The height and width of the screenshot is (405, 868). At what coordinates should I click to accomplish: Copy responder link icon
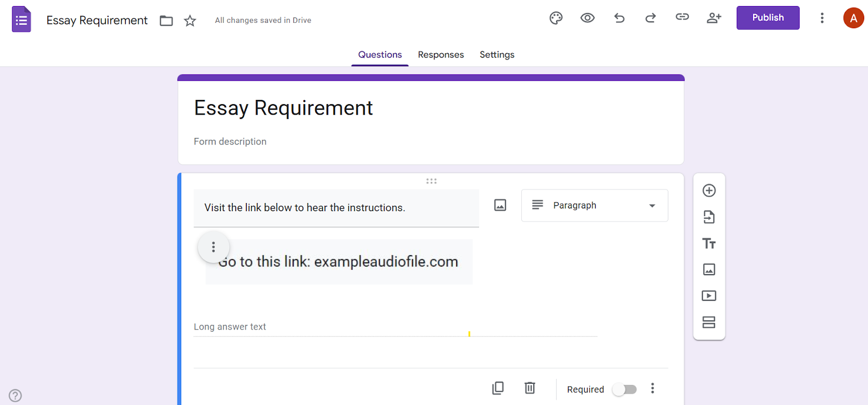point(682,17)
